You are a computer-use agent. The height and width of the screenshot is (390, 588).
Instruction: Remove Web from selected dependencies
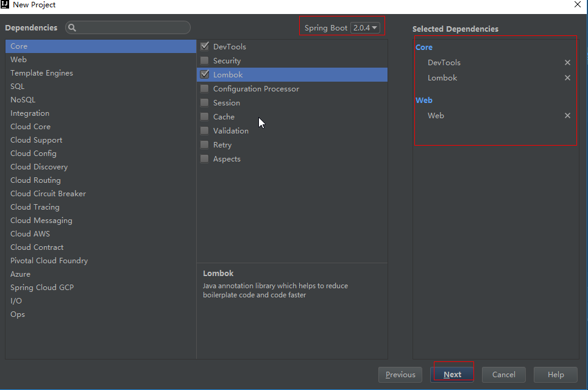tap(567, 116)
